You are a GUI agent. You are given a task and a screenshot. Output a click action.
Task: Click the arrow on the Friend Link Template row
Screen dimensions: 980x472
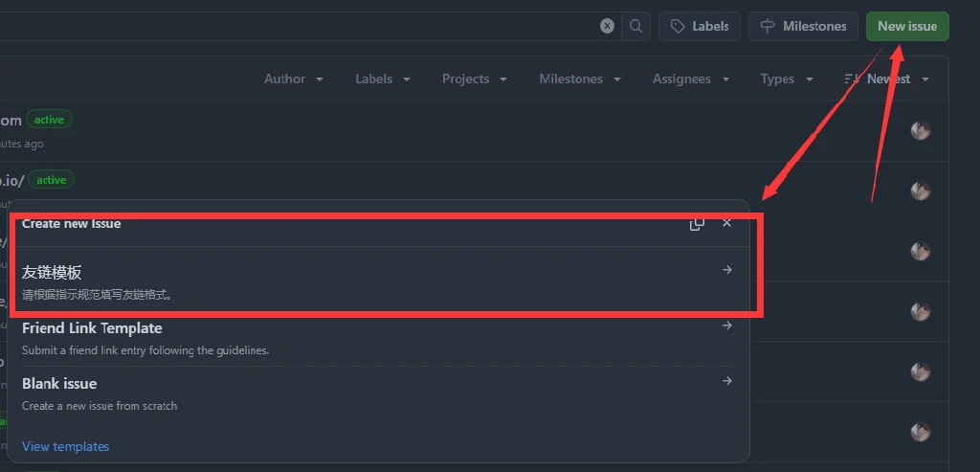727,326
